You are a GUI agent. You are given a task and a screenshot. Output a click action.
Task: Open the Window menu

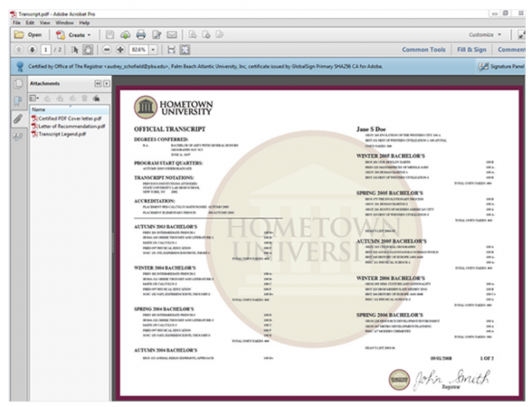click(x=64, y=23)
